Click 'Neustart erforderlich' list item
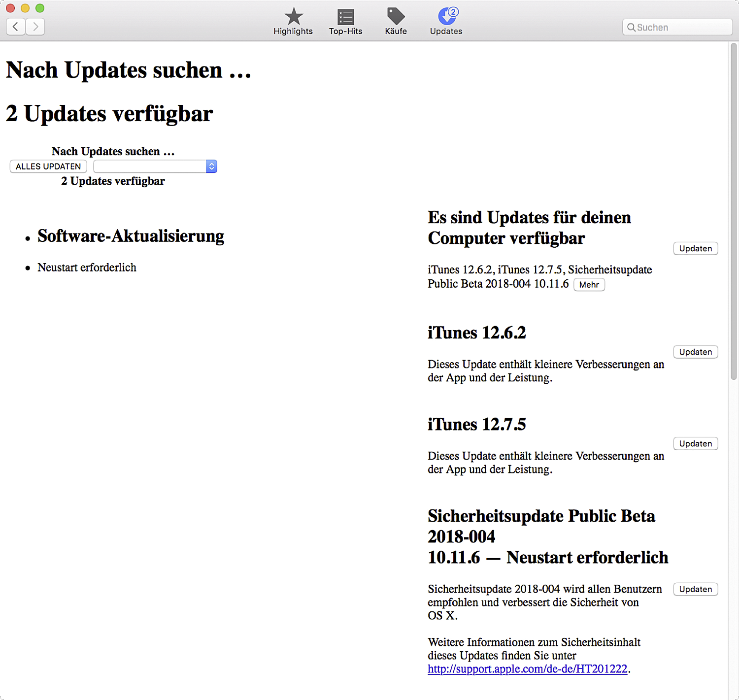The height and width of the screenshot is (700, 739). (x=87, y=267)
